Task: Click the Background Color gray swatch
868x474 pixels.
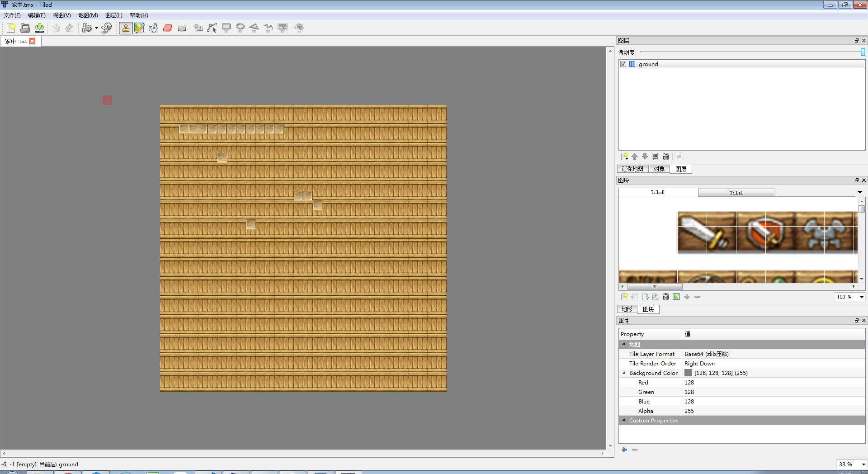Action: tap(688, 373)
